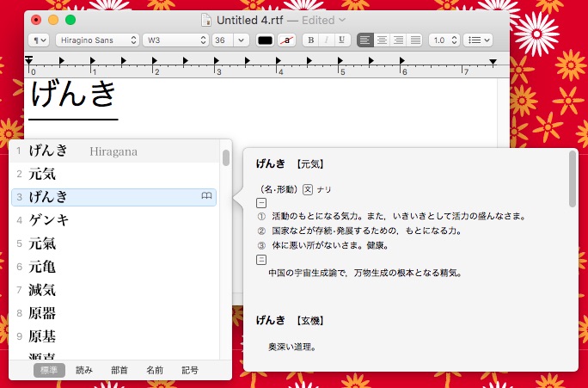Select candidate 1 げんき Hiragana
This screenshot has width=588, height=388.
(x=114, y=151)
